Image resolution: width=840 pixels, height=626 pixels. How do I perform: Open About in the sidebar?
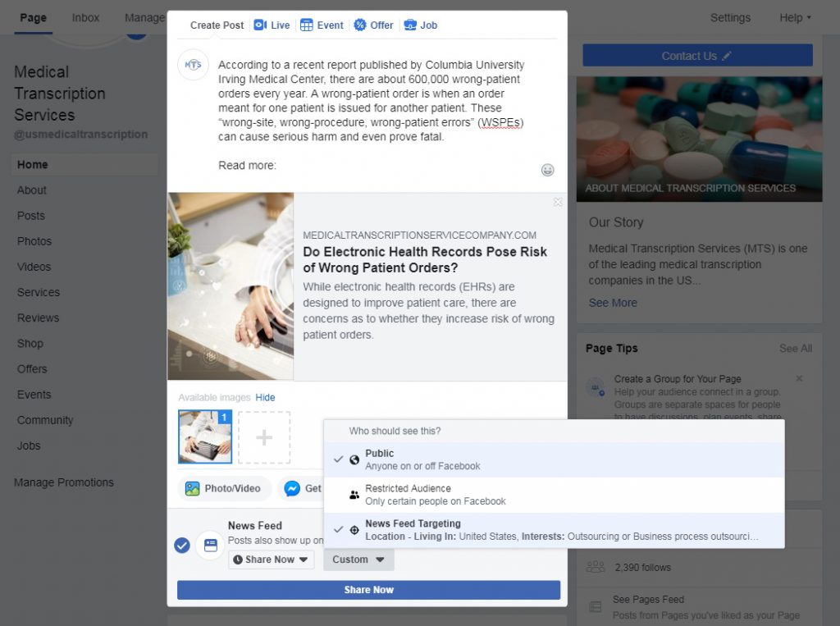coord(32,190)
